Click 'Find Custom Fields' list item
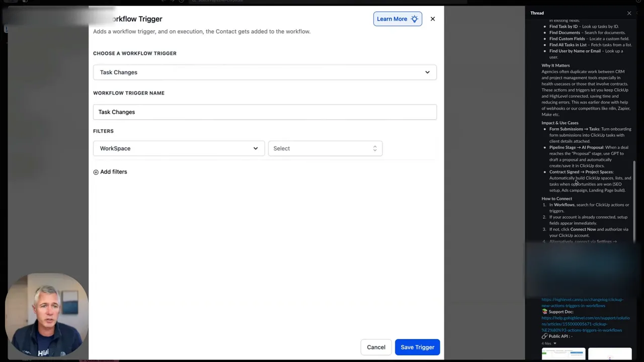644x362 pixels. [589, 39]
